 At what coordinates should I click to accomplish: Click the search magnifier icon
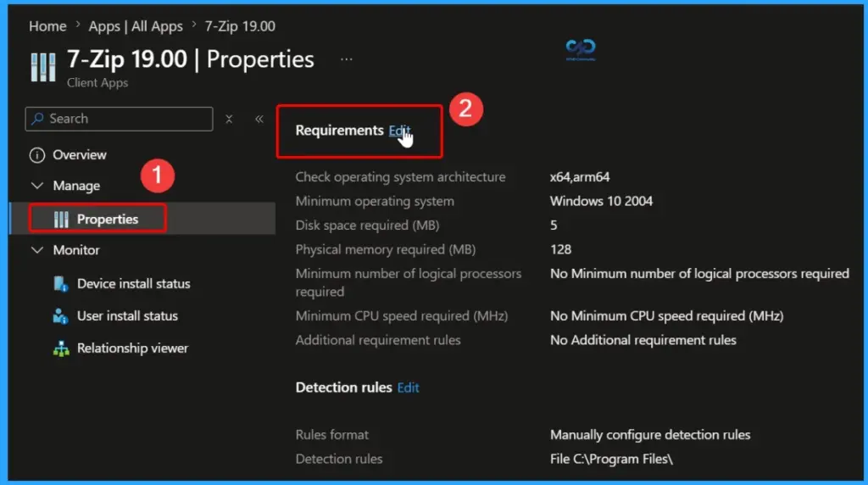(37, 119)
